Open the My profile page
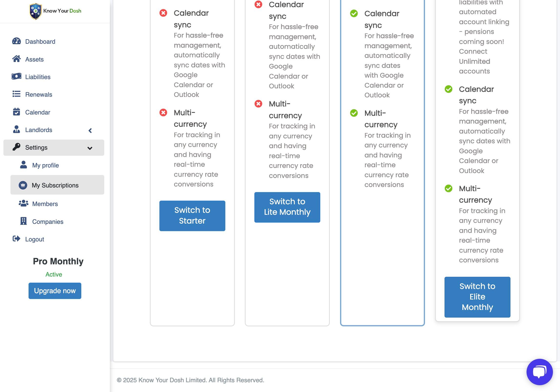The height and width of the screenshot is (392, 560). point(45,165)
